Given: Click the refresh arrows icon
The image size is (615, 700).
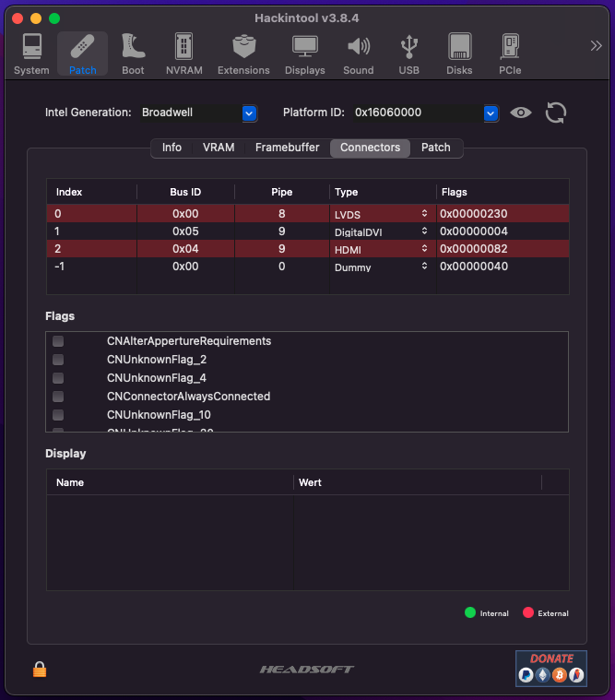Looking at the screenshot, I should tap(556, 113).
